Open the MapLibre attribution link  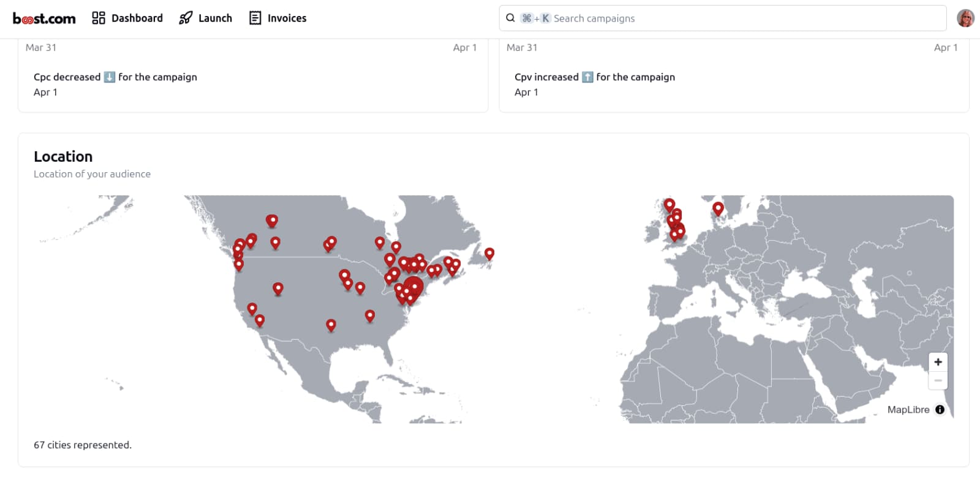(909, 409)
